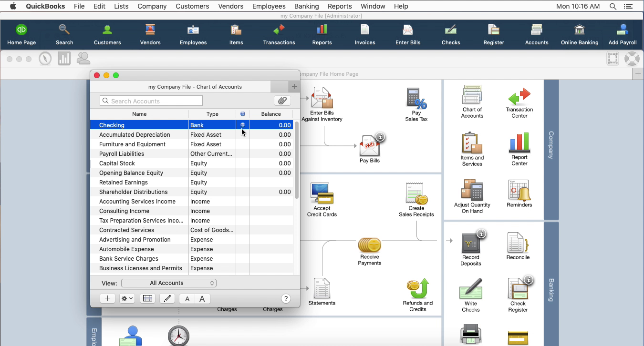Open Accept Credit Cards on Home Page
The height and width of the screenshot is (346, 644).
coord(322,200)
